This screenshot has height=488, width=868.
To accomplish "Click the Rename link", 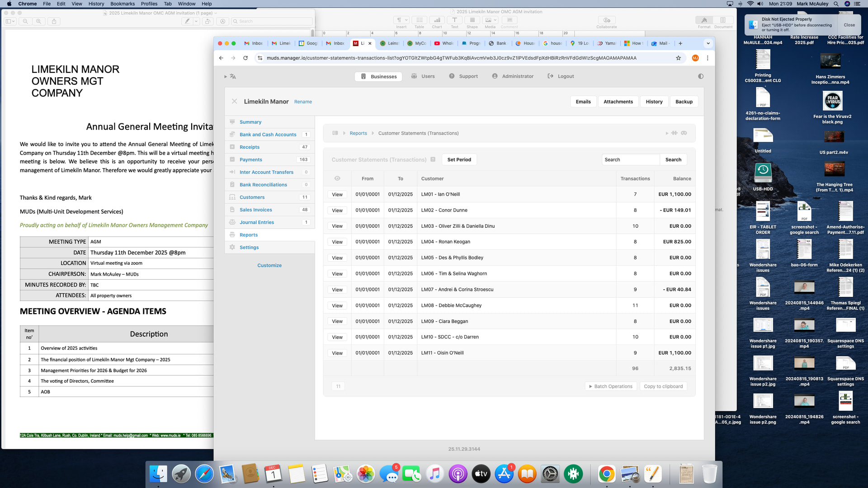I will pyautogui.click(x=303, y=102).
